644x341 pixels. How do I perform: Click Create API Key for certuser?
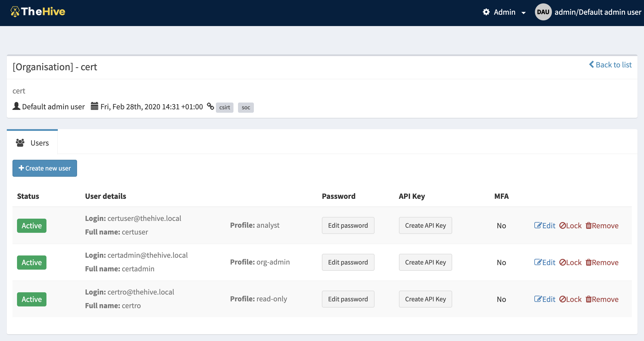(x=425, y=225)
